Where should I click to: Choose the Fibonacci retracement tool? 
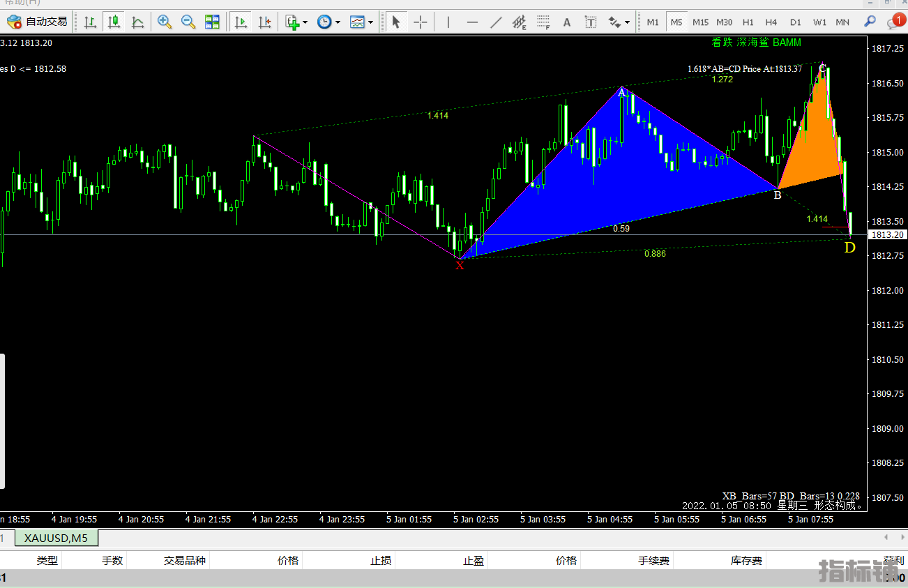[543, 22]
